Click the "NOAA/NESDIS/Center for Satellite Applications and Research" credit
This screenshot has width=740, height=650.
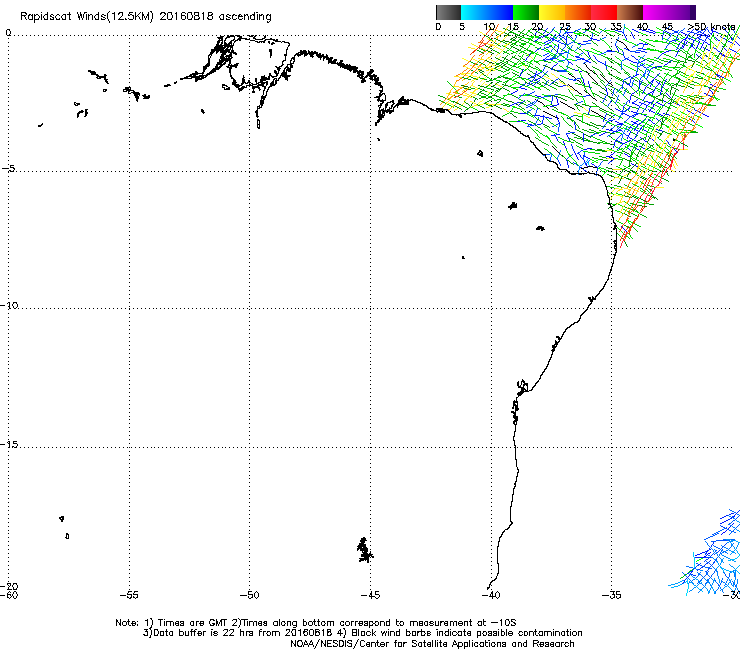[432, 644]
